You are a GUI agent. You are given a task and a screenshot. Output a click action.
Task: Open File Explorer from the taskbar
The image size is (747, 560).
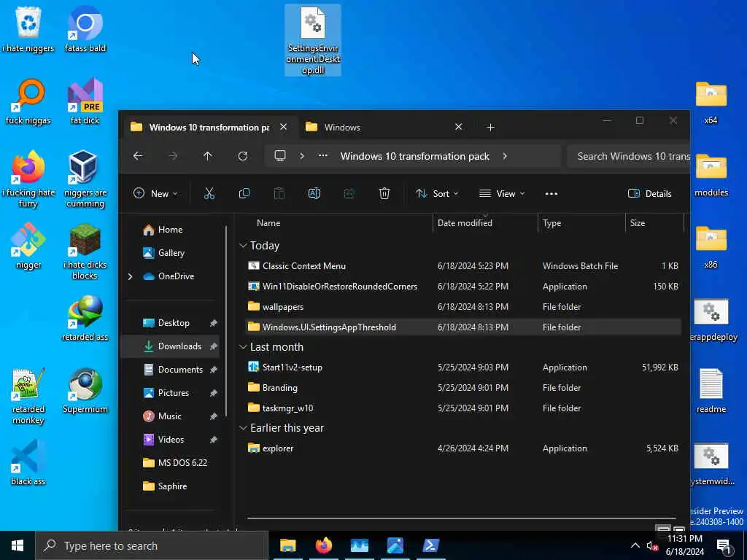(287, 545)
